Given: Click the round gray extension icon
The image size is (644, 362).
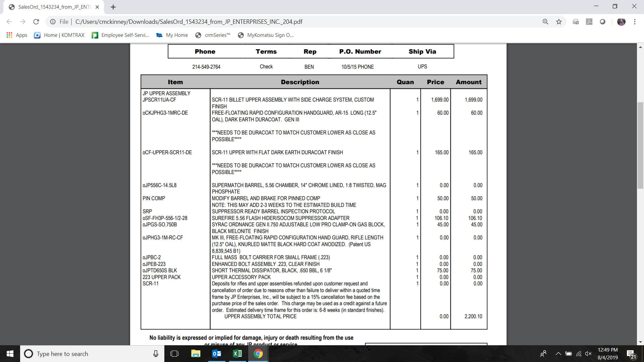Looking at the screenshot, I should point(602,22).
